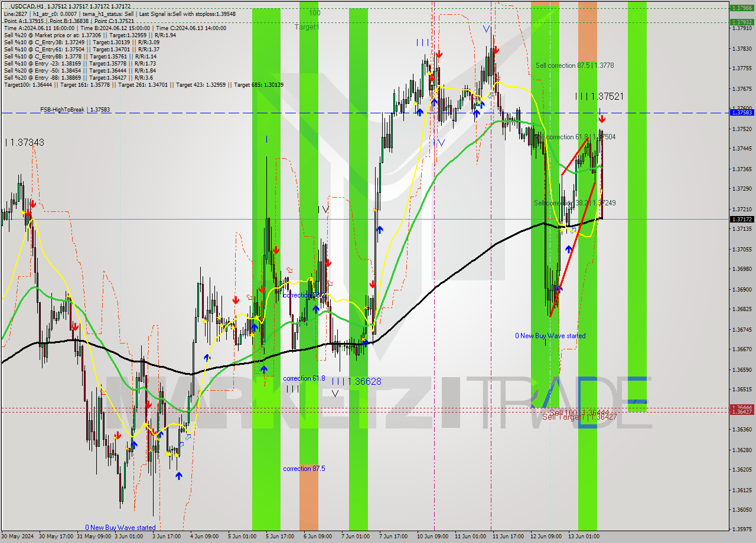This screenshot has height=543, width=756.
Task: Select the blue 'correction 61.8' label
Action: tap(304, 378)
